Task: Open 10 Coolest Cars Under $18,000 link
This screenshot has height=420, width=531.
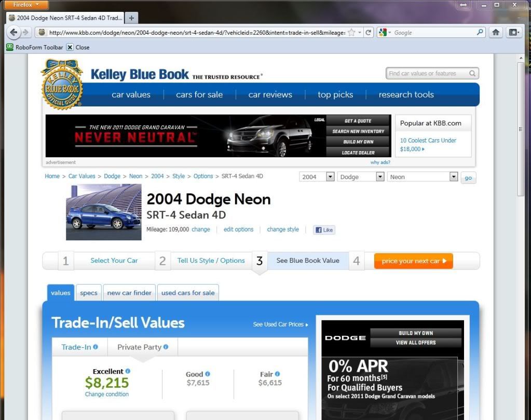Action: click(x=428, y=145)
